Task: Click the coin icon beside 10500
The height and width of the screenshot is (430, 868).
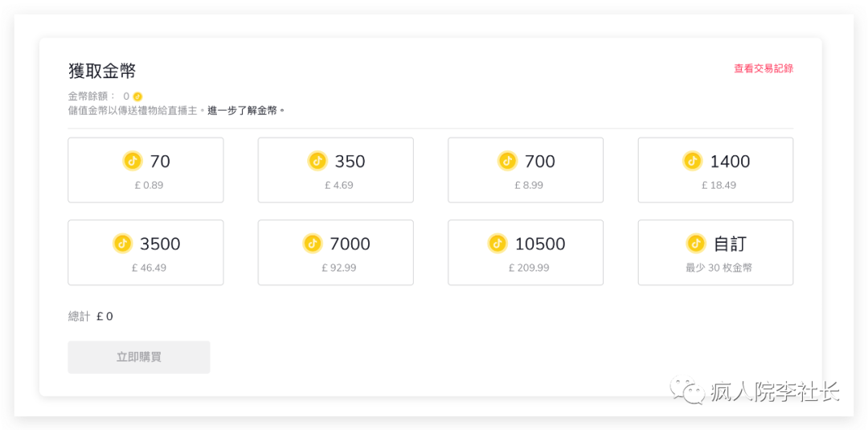Action: [x=497, y=244]
